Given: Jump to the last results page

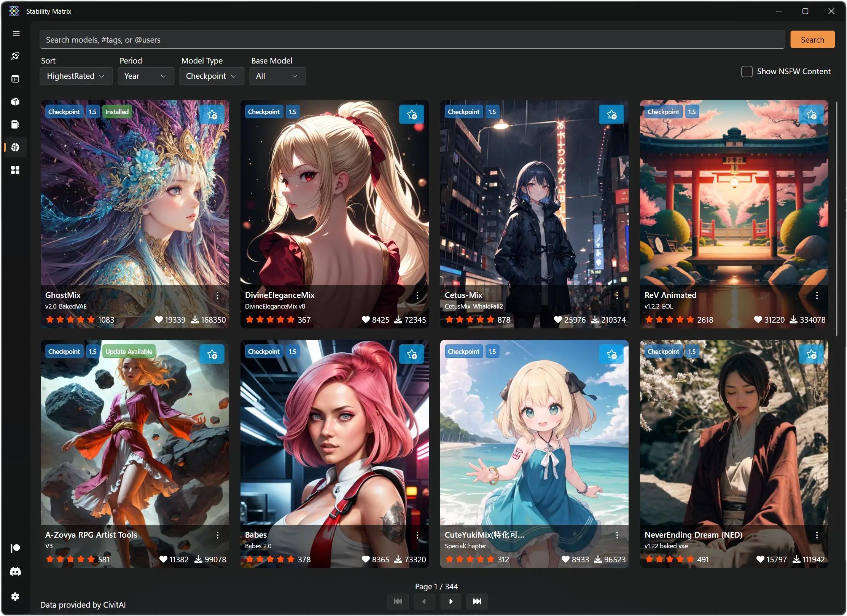Looking at the screenshot, I should [x=477, y=602].
